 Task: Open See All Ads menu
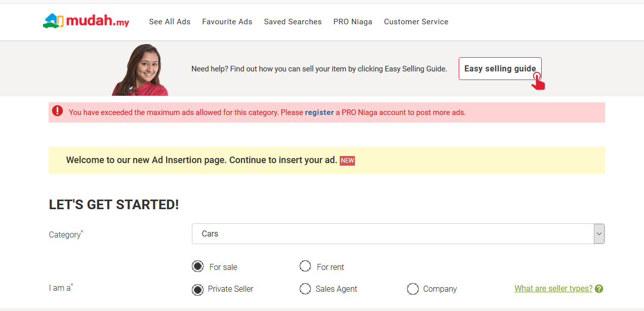click(x=170, y=22)
